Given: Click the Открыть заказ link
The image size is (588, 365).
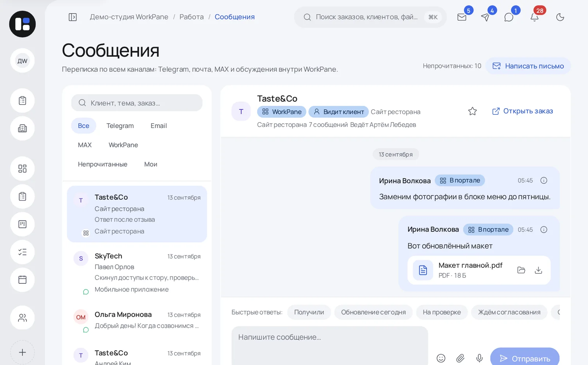Looking at the screenshot, I should [x=522, y=111].
